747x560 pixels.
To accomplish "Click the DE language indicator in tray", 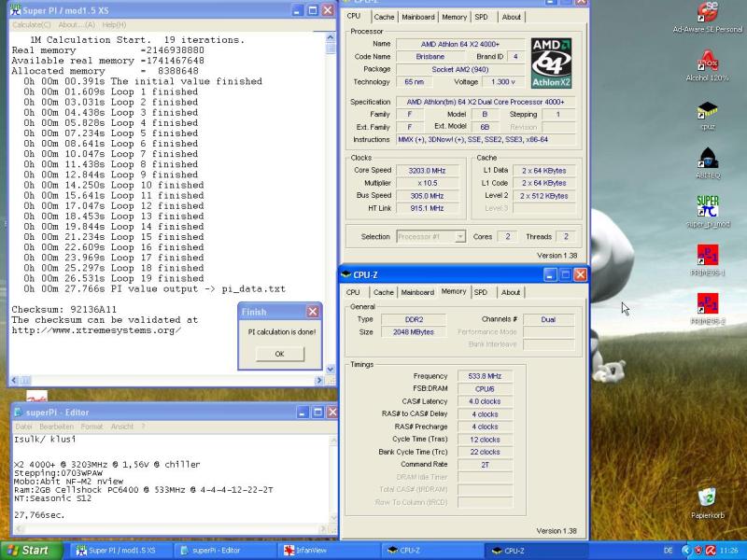I will click(x=668, y=551).
